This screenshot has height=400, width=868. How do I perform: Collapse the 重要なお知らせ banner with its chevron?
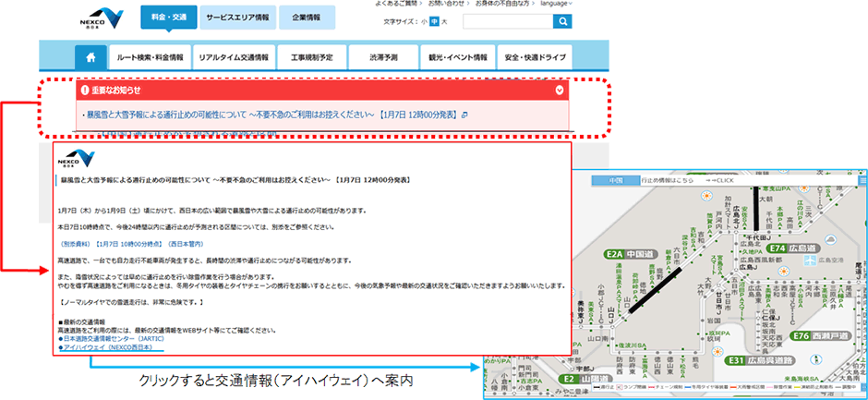pos(560,90)
